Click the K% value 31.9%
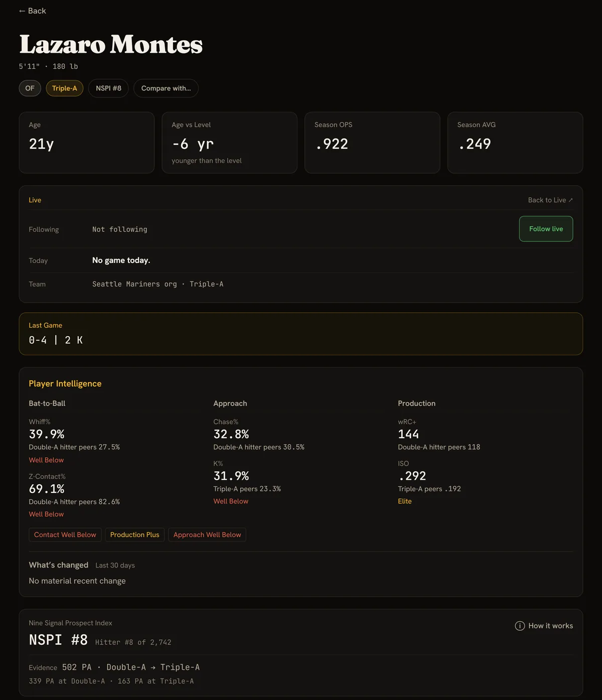 coord(231,476)
